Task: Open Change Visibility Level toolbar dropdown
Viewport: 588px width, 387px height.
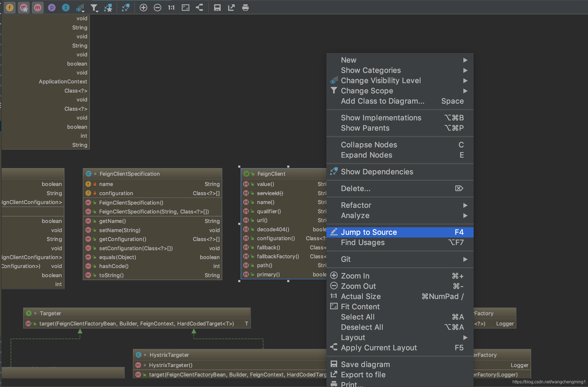Action: tap(80, 8)
